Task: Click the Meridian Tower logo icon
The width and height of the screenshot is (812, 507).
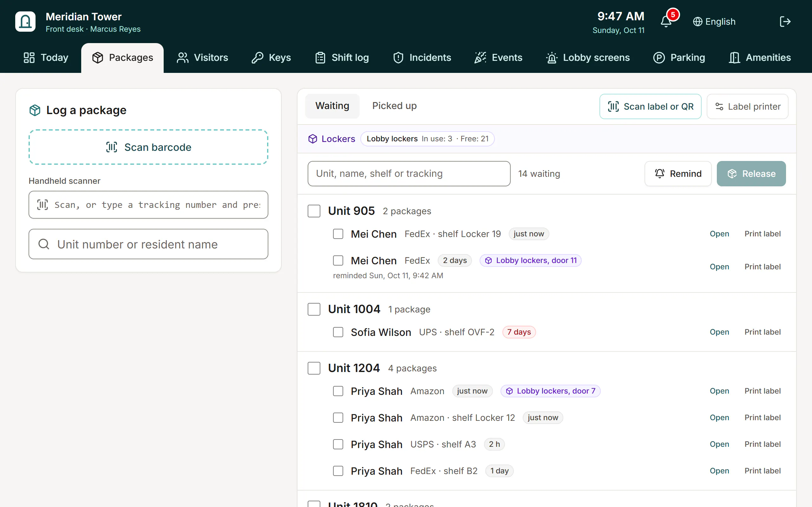Action: point(25,22)
